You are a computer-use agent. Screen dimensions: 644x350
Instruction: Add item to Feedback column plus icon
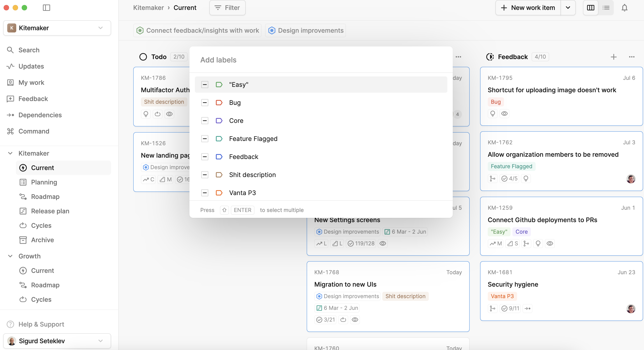coord(614,57)
